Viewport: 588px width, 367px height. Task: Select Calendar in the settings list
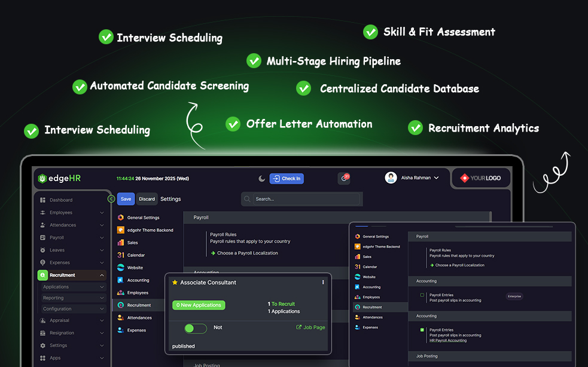click(x=136, y=255)
